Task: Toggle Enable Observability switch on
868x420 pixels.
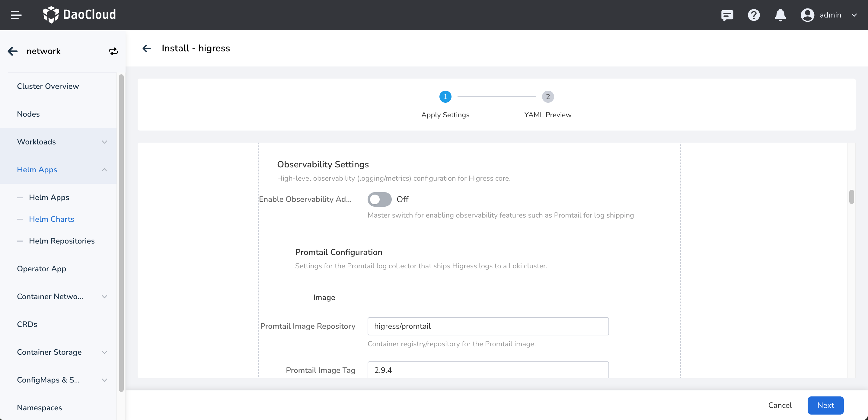Action: pyautogui.click(x=379, y=199)
